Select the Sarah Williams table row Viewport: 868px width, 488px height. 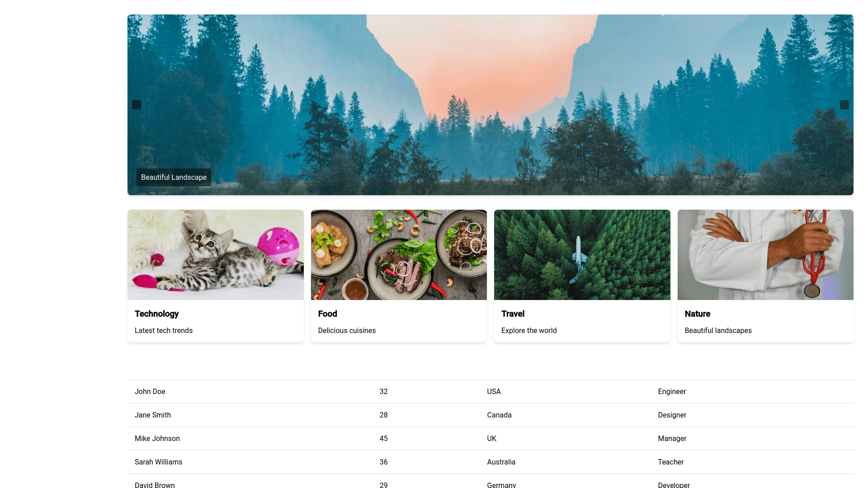[491, 462]
